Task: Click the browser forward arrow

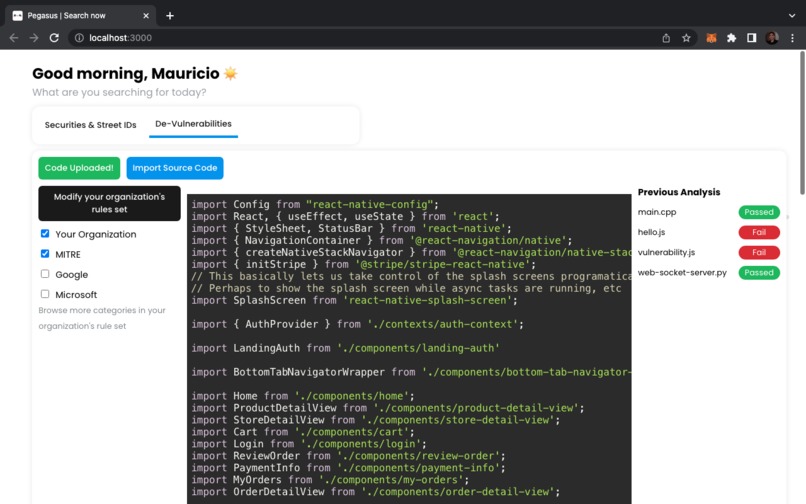Action: pyautogui.click(x=34, y=38)
